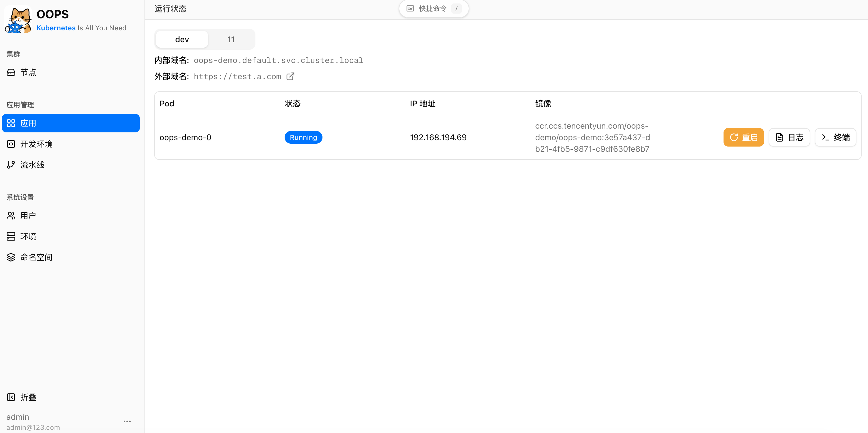The height and width of the screenshot is (433, 868).
Task: Open 命名空间 namespace settings
Action: tap(71, 258)
